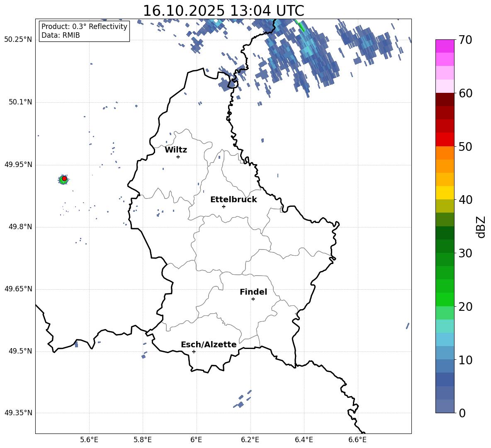Click the magenta top colorbar segment

click(x=445, y=46)
